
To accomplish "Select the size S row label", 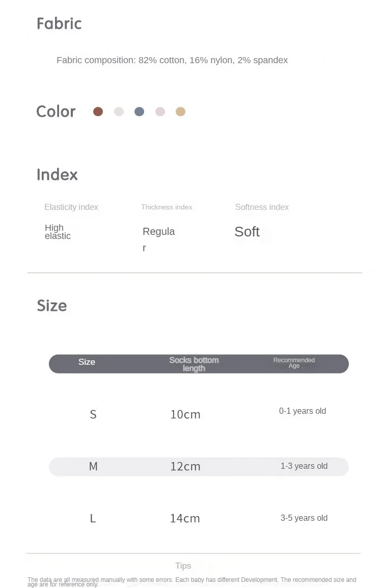I will (93, 414).
